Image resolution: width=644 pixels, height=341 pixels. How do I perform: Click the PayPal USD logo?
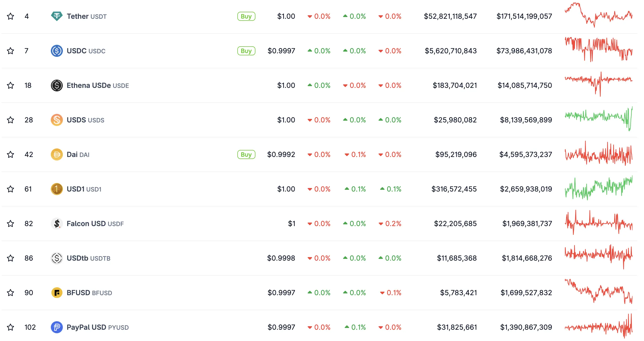(57, 327)
